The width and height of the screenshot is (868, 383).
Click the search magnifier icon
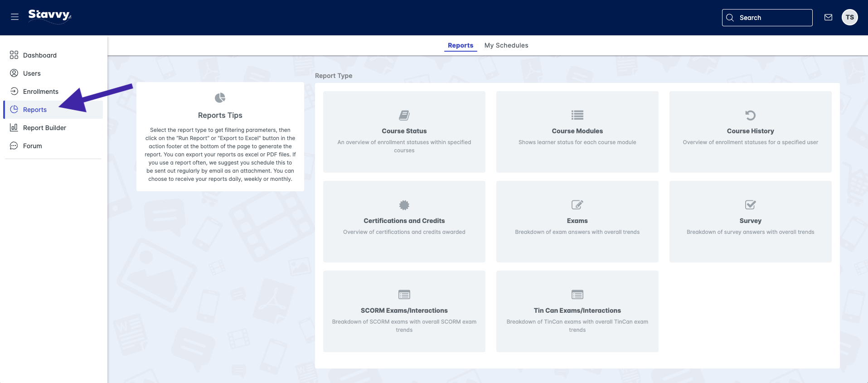click(730, 18)
